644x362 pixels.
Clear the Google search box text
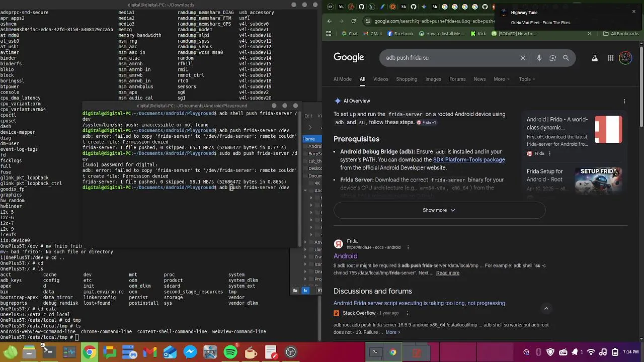[523, 58]
